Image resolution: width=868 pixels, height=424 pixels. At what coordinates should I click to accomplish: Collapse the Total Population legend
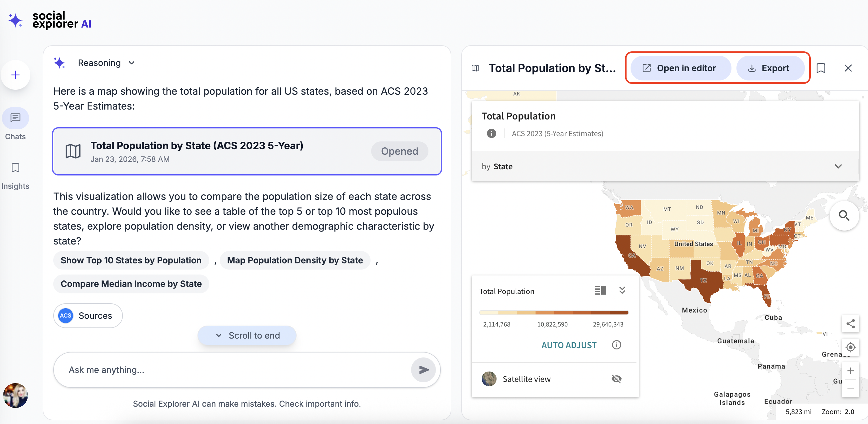(622, 290)
